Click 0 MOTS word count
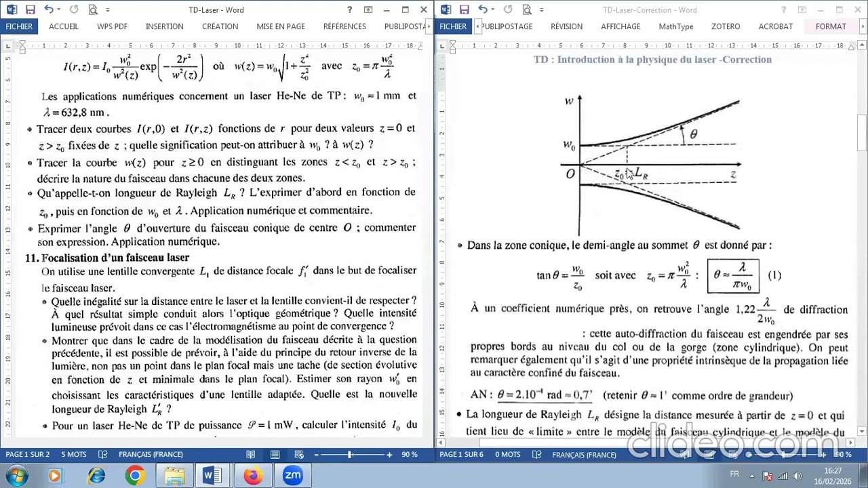 (508, 455)
